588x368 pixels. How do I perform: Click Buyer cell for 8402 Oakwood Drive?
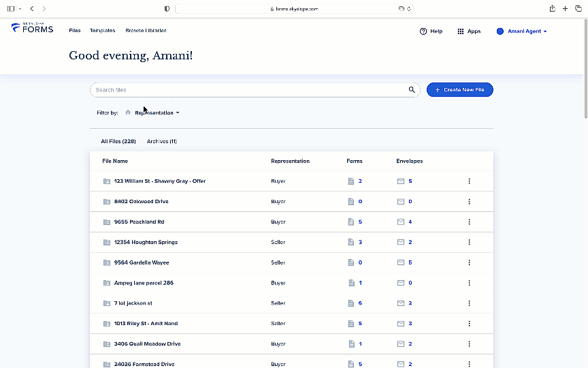point(278,202)
